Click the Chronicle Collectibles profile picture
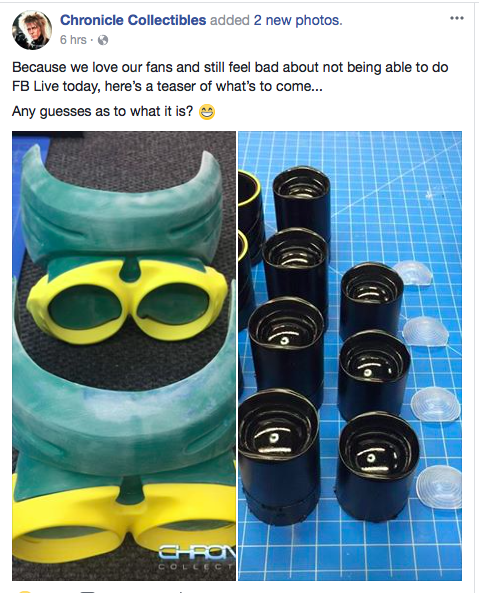Viewport: 479px width, 593px height. click(x=32, y=30)
